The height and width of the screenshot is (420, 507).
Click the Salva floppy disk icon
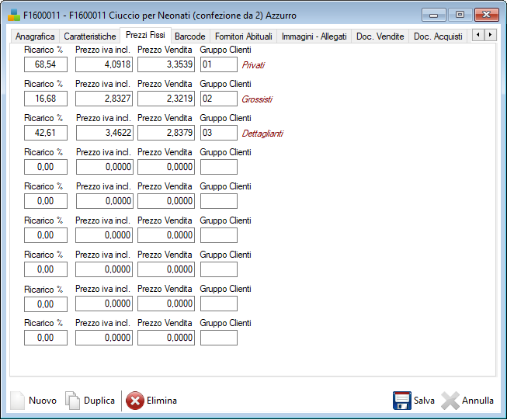tap(401, 401)
